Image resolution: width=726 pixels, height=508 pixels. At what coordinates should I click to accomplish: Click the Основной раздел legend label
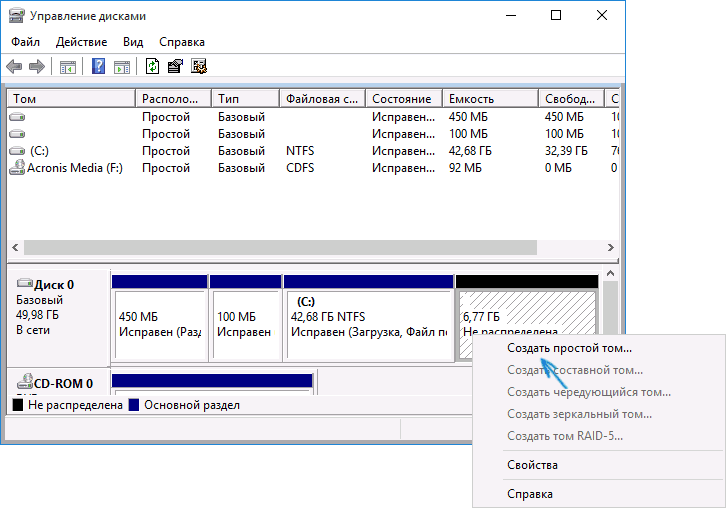tap(192, 405)
